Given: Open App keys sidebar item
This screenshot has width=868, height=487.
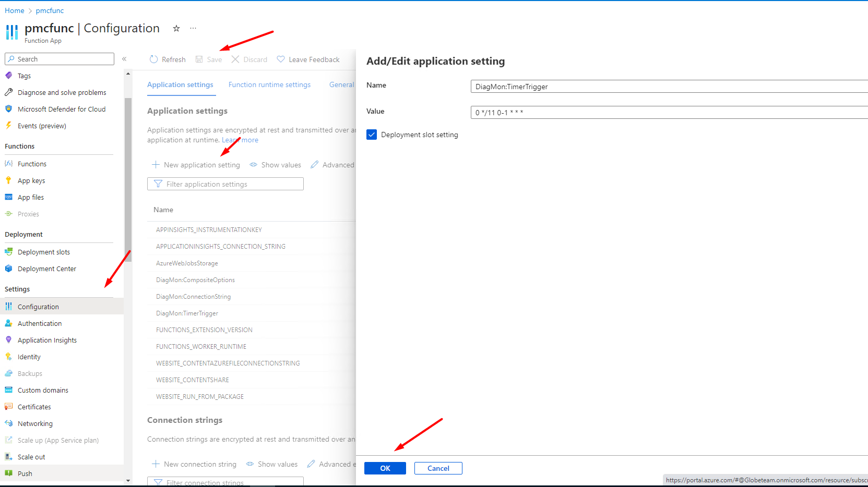Looking at the screenshot, I should (x=31, y=180).
